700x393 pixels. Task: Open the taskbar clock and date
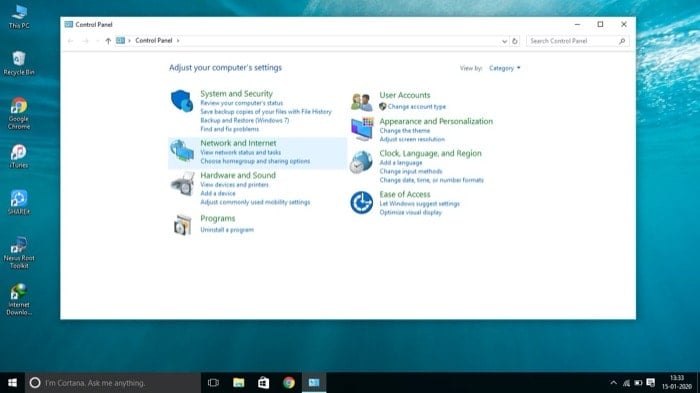[x=677, y=383]
